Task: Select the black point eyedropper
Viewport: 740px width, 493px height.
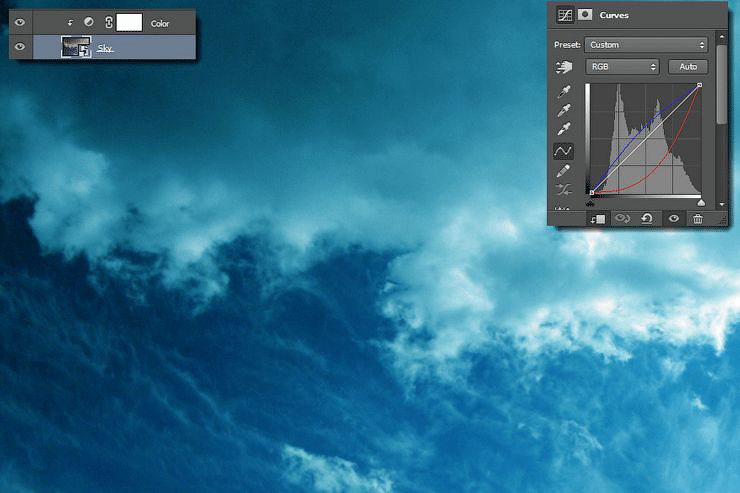Action: (x=564, y=91)
